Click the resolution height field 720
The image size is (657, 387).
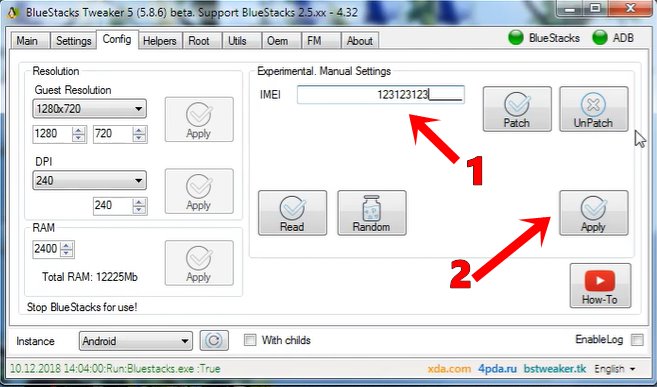(x=113, y=134)
